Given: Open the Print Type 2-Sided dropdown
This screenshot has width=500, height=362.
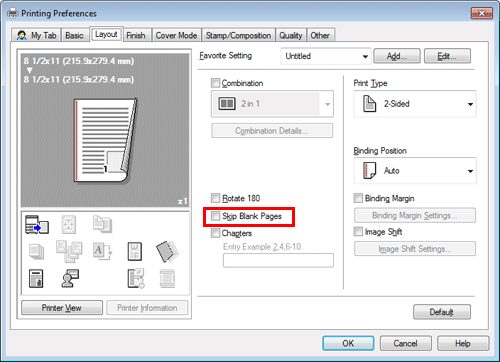Looking at the screenshot, I should [415, 104].
